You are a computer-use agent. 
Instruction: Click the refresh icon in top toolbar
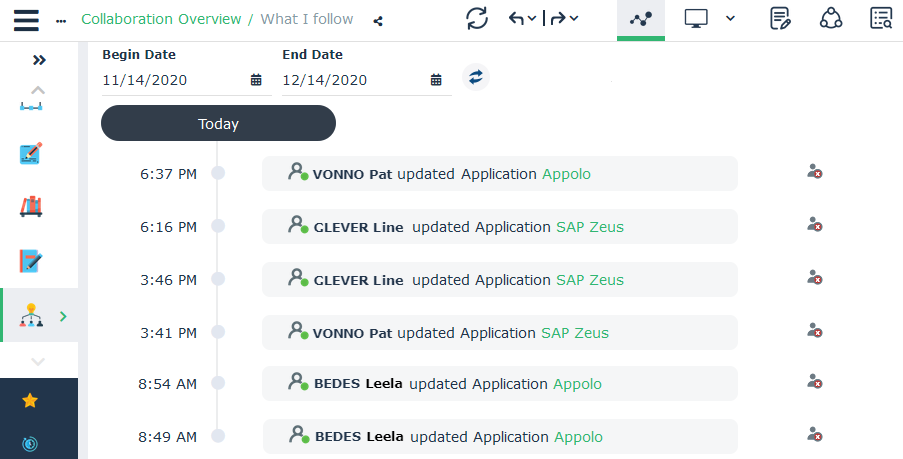[x=477, y=18]
